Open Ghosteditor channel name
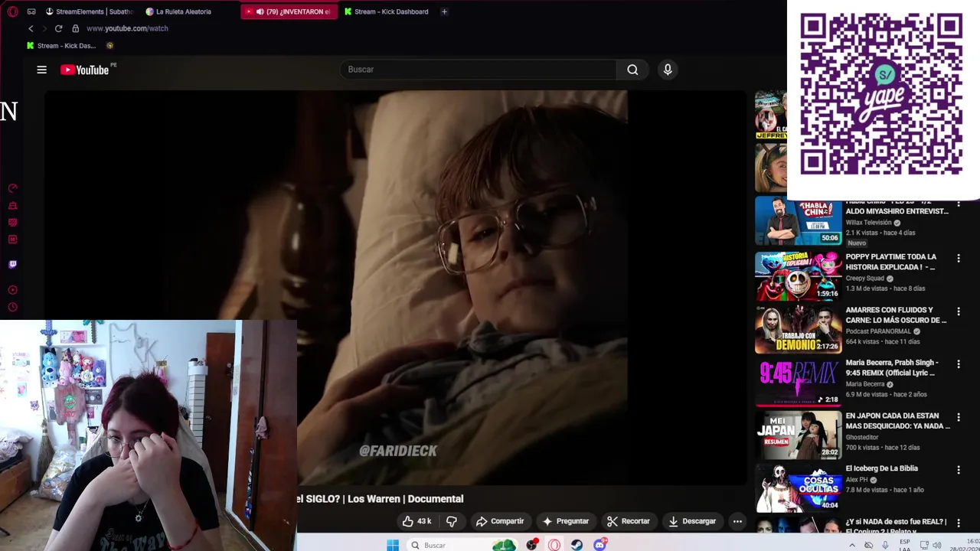 coord(861,437)
